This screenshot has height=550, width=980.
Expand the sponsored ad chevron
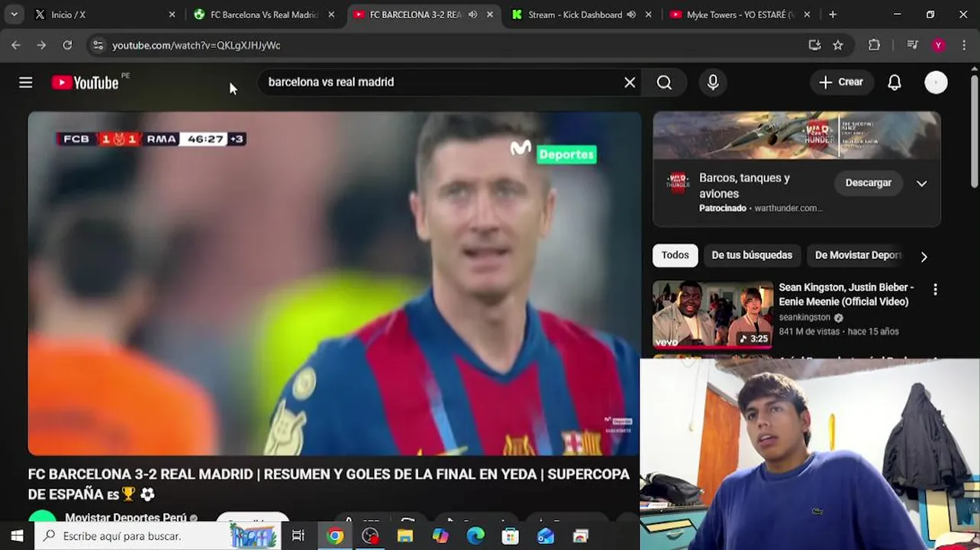[921, 183]
